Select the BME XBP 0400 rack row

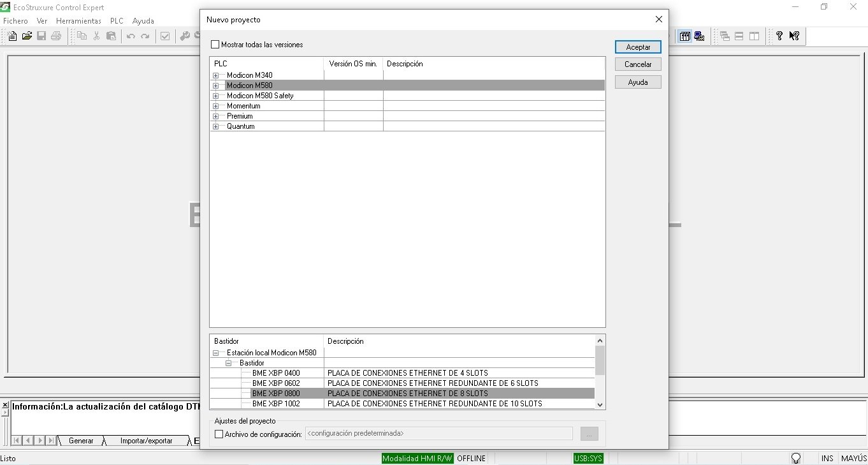402,373
